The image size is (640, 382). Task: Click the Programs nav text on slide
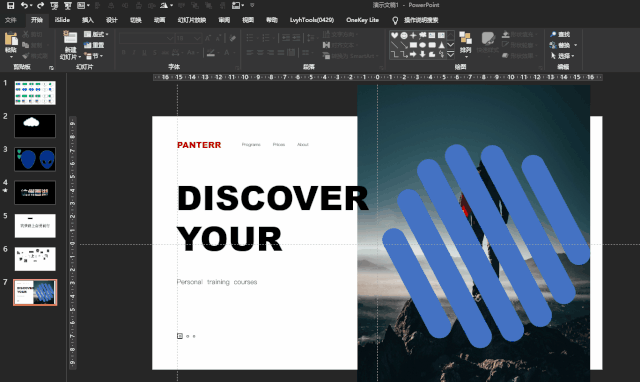tap(251, 144)
